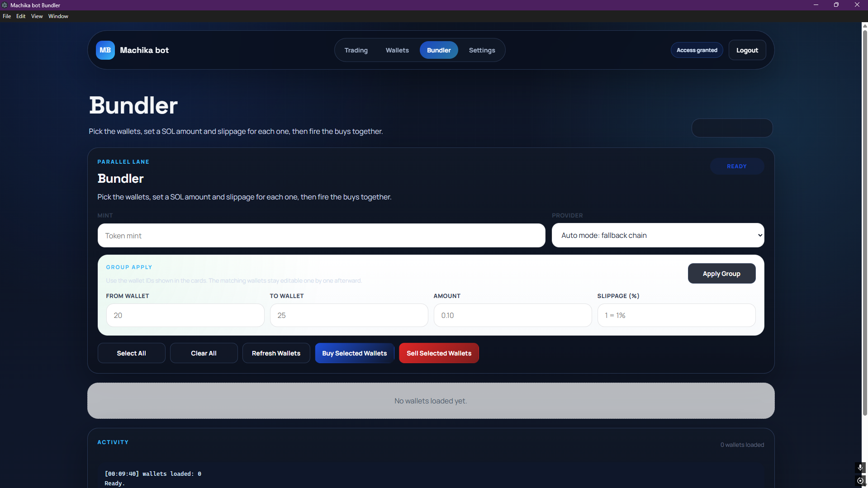This screenshot has width=868, height=488.
Task: Click the Apply Group button
Action: point(721,274)
